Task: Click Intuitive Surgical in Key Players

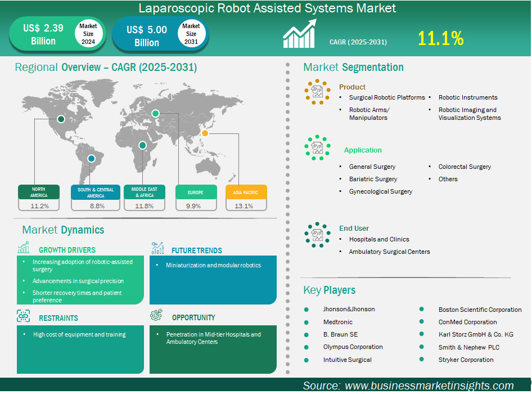Action: pos(347,360)
